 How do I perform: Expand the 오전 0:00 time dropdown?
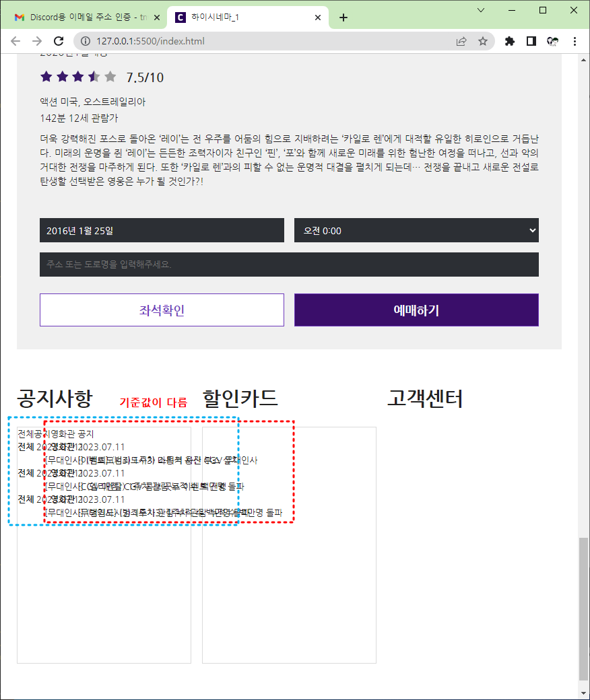click(x=416, y=230)
